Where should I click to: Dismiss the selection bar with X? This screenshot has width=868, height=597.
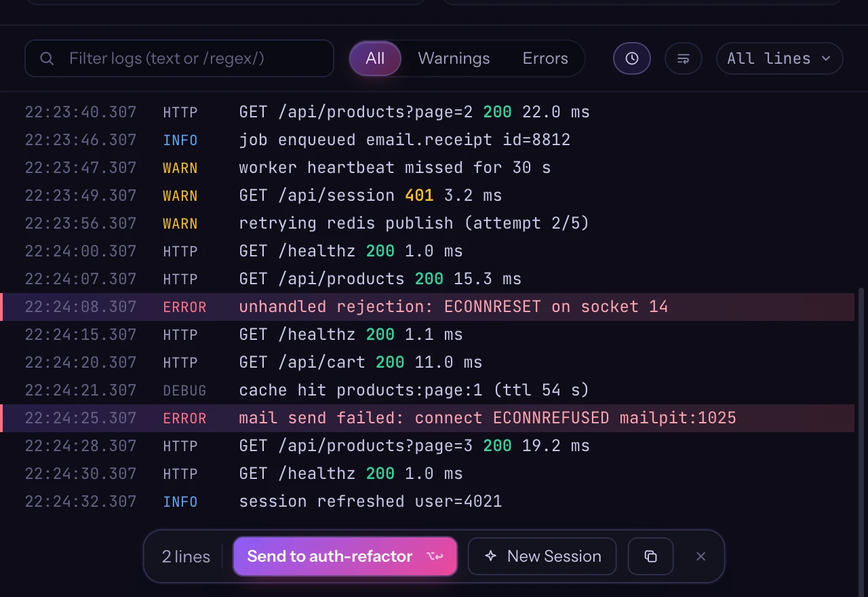pos(701,556)
